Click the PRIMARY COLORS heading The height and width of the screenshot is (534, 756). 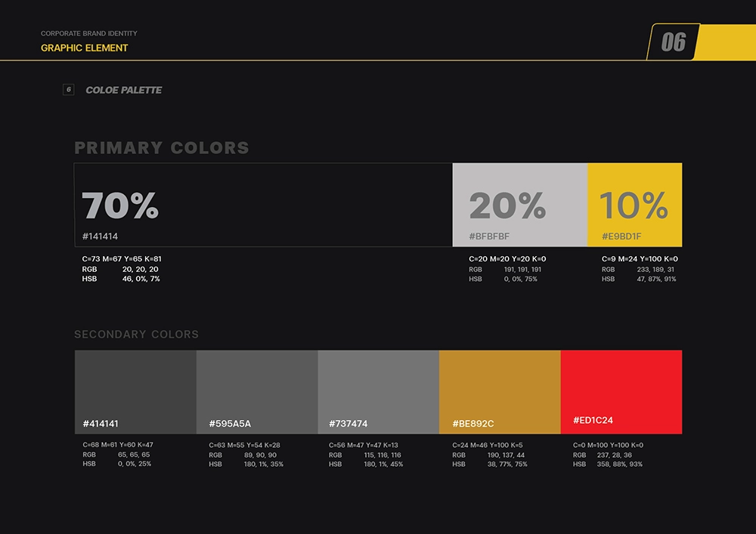coord(162,148)
